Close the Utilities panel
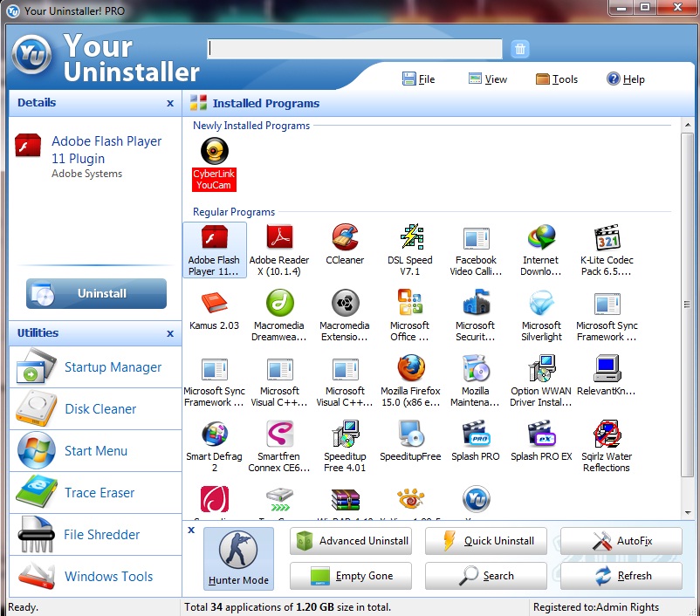The height and width of the screenshot is (616, 700). 170,333
